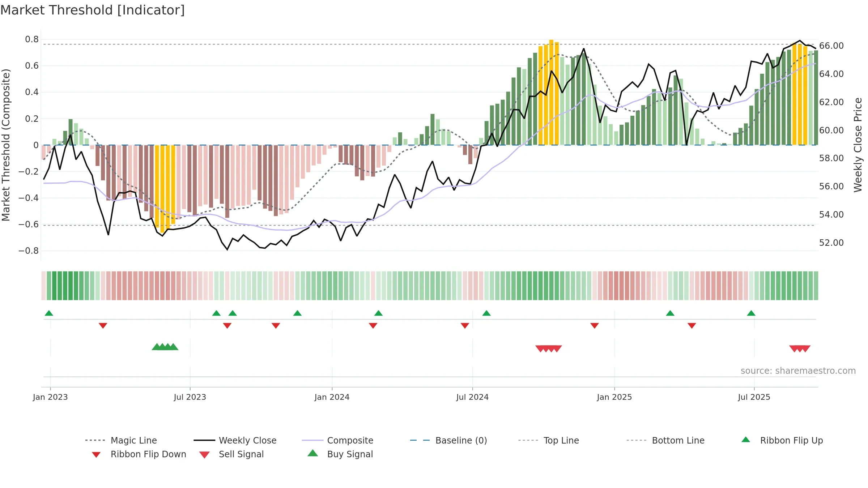
Task: Click the 66.00 price axis label
Action: 831,46
